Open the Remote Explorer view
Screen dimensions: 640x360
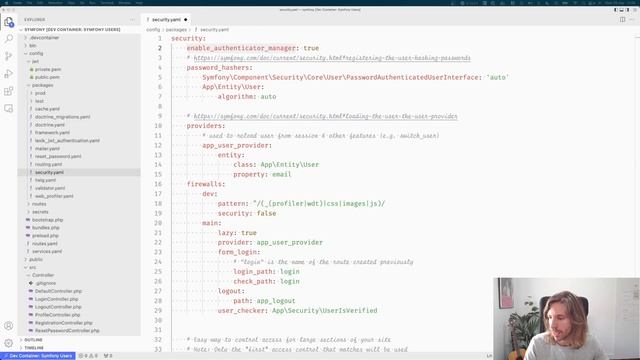coord(9,109)
